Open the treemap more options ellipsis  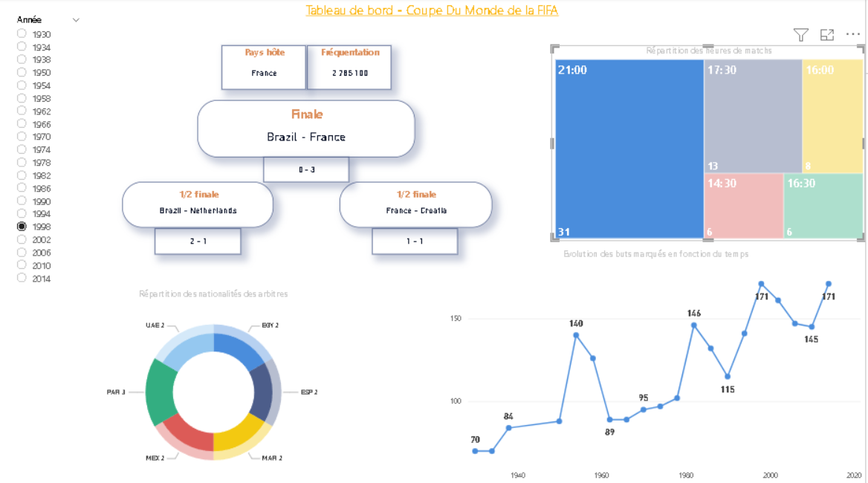click(x=852, y=35)
